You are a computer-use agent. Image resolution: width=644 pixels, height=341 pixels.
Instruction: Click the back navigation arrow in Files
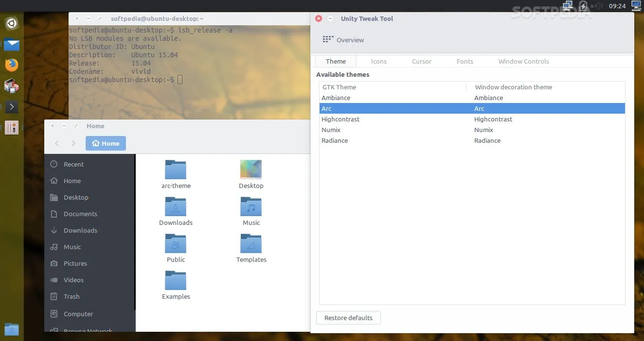pos(56,143)
